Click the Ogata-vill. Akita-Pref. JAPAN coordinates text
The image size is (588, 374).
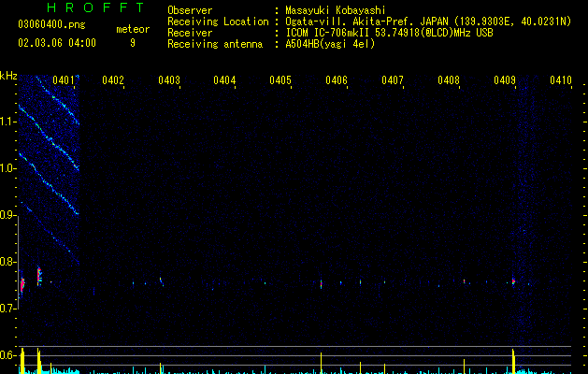[x=428, y=22]
